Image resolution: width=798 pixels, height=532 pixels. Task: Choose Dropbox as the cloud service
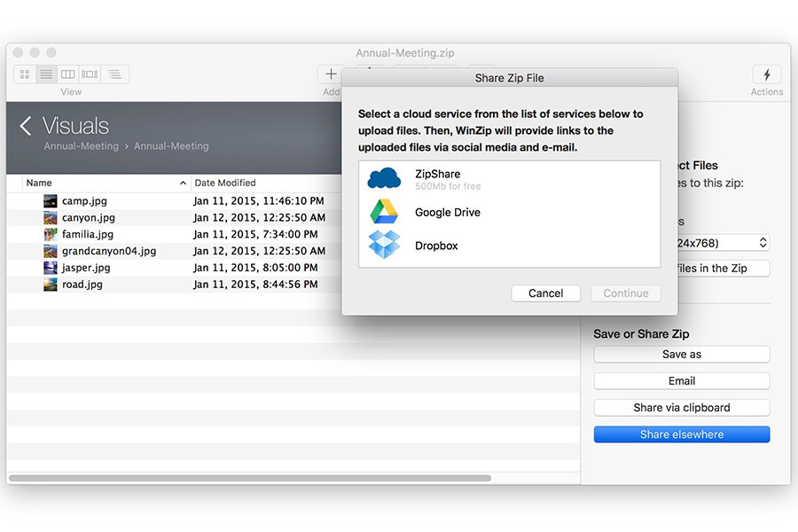point(510,246)
